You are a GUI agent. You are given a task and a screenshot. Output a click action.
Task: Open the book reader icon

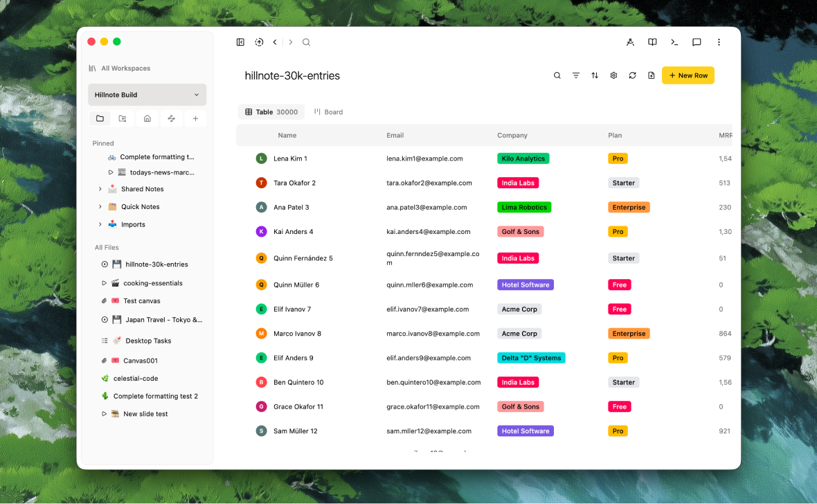(652, 42)
